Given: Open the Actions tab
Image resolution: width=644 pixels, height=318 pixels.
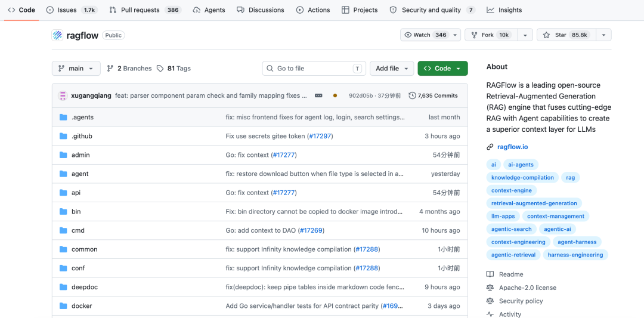Looking at the screenshot, I should 313,10.
